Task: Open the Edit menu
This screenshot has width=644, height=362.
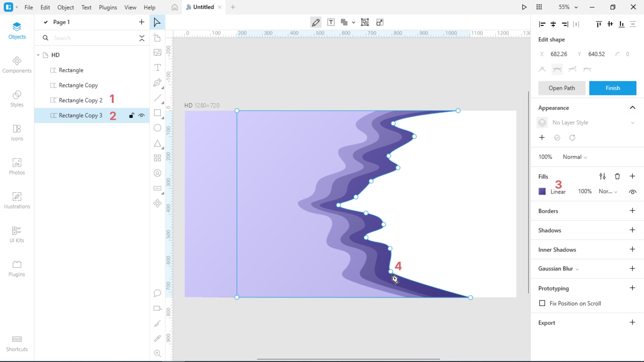Action: (45, 7)
